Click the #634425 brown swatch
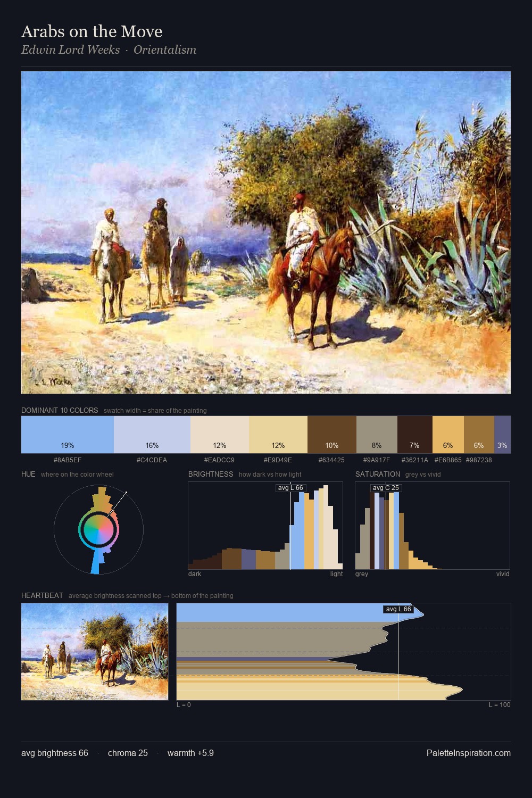The width and height of the screenshot is (532, 798). pyautogui.click(x=332, y=435)
